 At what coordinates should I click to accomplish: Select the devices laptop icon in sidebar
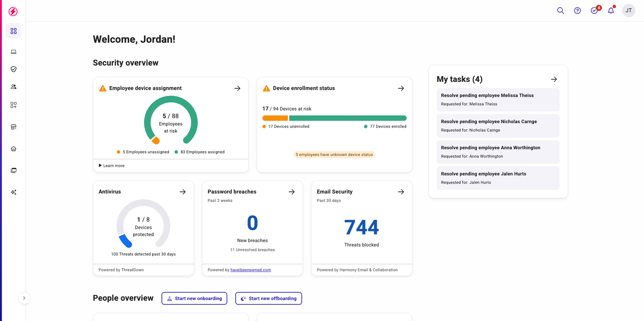[13, 51]
